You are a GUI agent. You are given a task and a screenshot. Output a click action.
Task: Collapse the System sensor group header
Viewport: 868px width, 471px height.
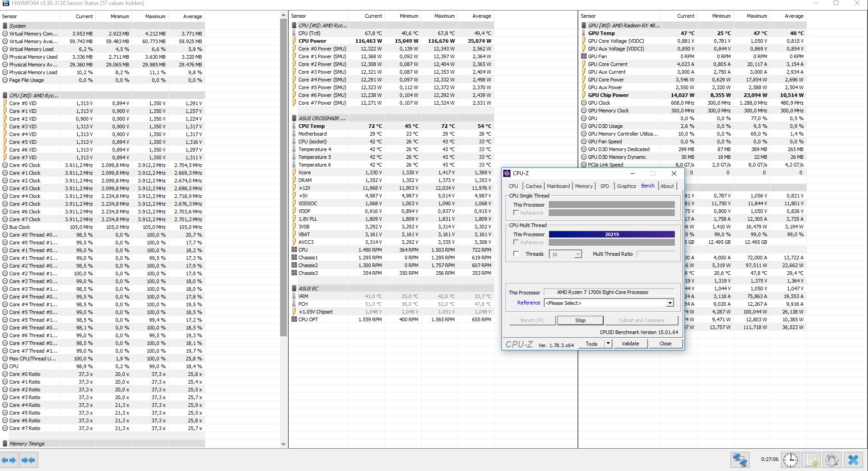click(102, 26)
